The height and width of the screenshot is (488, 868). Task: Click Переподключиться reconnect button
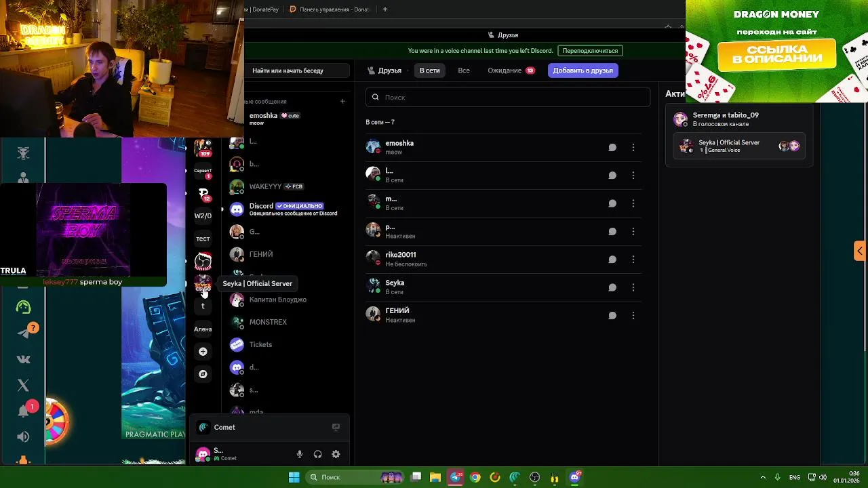point(590,51)
